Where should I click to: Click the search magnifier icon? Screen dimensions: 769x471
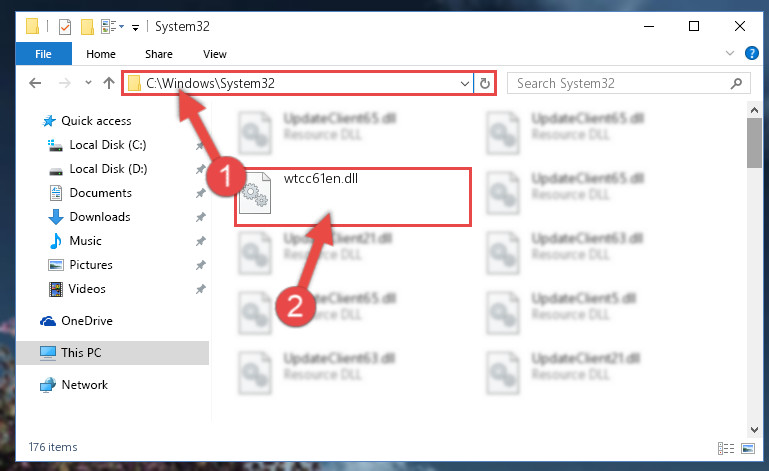point(736,83)
